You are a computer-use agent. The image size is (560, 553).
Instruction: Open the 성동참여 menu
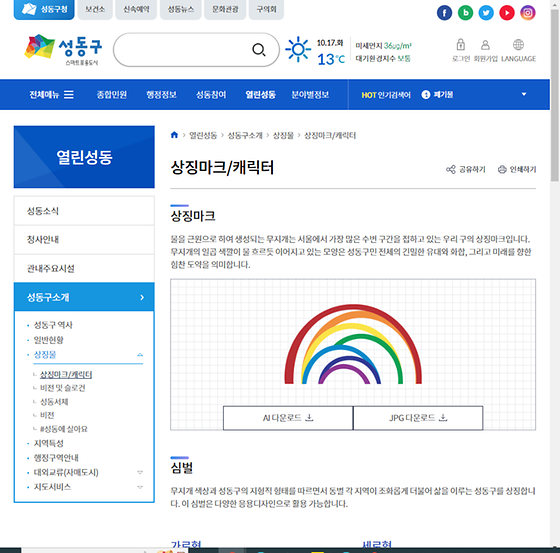[211, 95]
